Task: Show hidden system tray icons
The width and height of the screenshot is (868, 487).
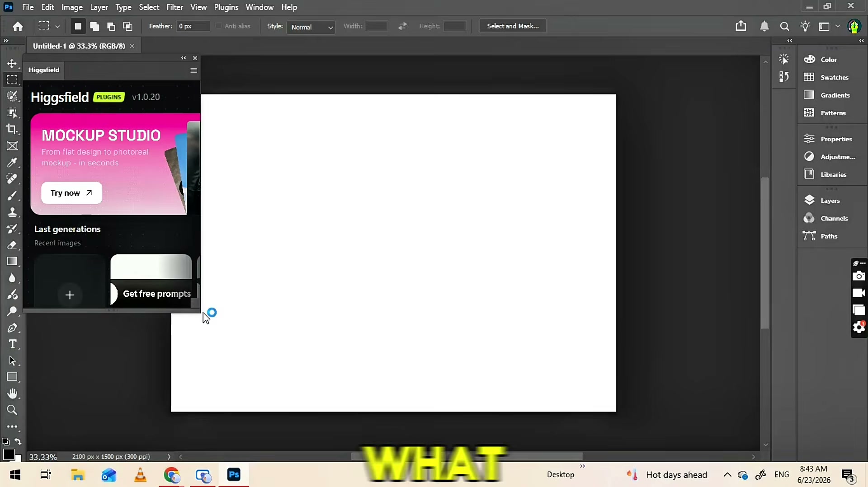Action: tap(727, 474)
